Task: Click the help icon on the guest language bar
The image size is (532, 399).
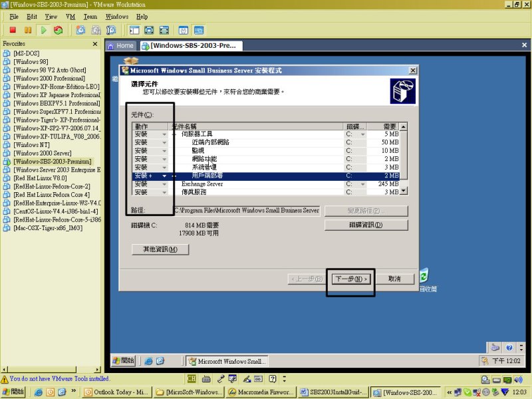Action: pyautogui.click(x=509, y=347)
